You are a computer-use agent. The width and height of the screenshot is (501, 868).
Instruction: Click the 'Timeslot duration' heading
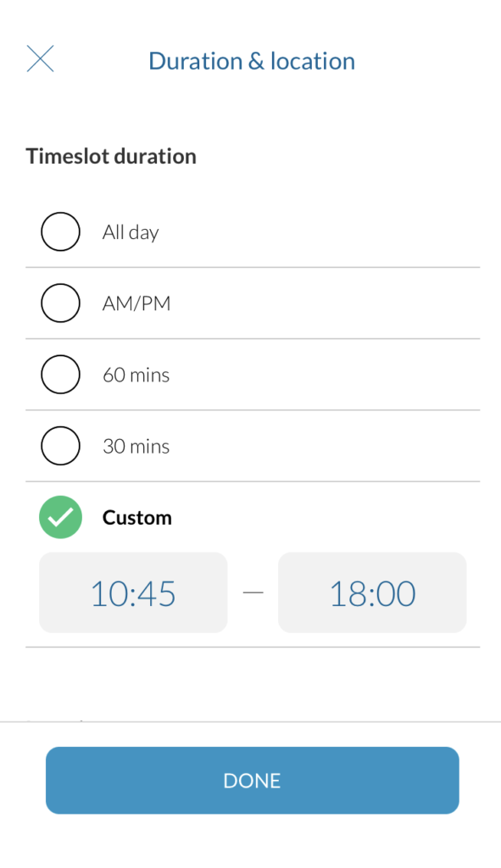[111, 156]
